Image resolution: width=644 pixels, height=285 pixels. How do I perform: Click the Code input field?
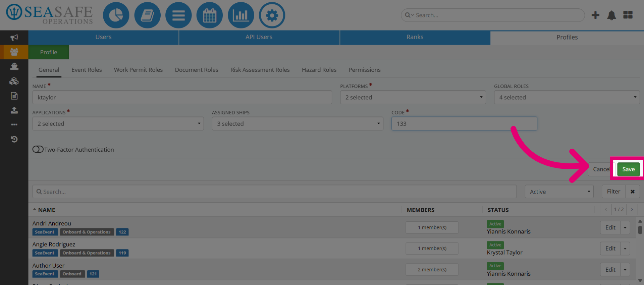[464, 124]
